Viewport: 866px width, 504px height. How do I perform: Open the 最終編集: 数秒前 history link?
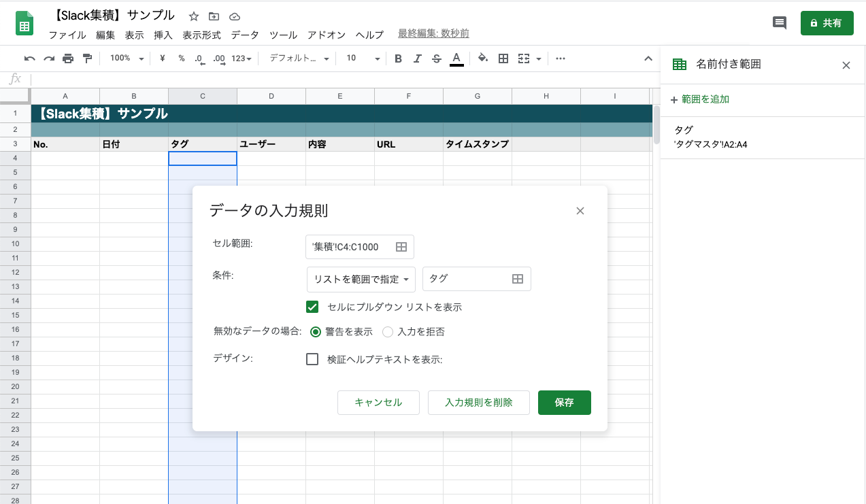434,34
